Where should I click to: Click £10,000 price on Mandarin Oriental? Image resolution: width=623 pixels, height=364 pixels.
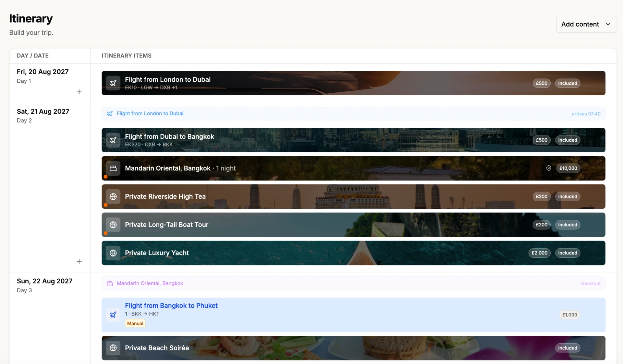568,168
